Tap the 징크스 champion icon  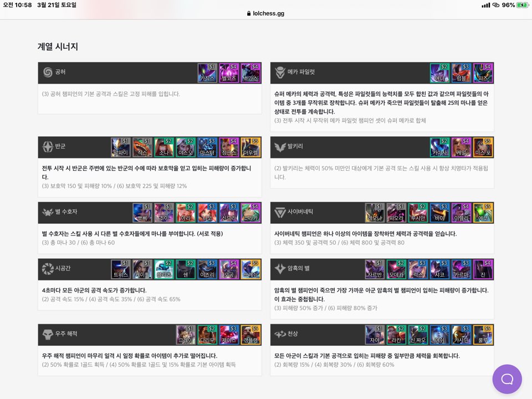click(229, 147)
